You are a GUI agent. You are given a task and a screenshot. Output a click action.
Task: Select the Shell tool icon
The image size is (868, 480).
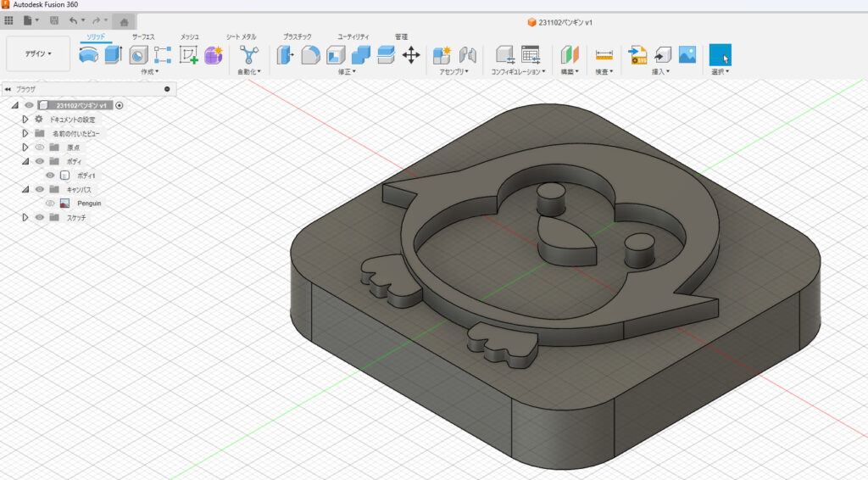336,55
